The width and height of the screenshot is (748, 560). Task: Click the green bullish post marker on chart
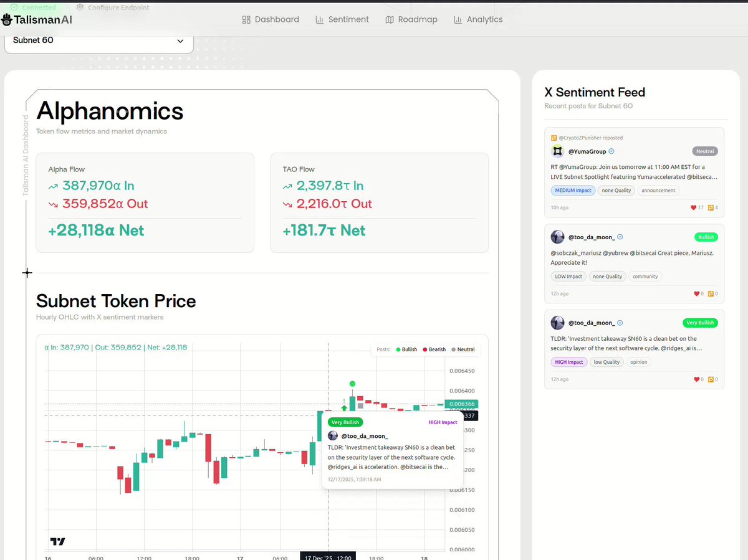coord(353,384)
